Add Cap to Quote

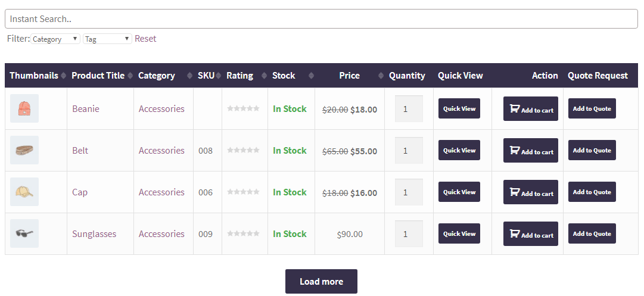(x=592, y=192)
